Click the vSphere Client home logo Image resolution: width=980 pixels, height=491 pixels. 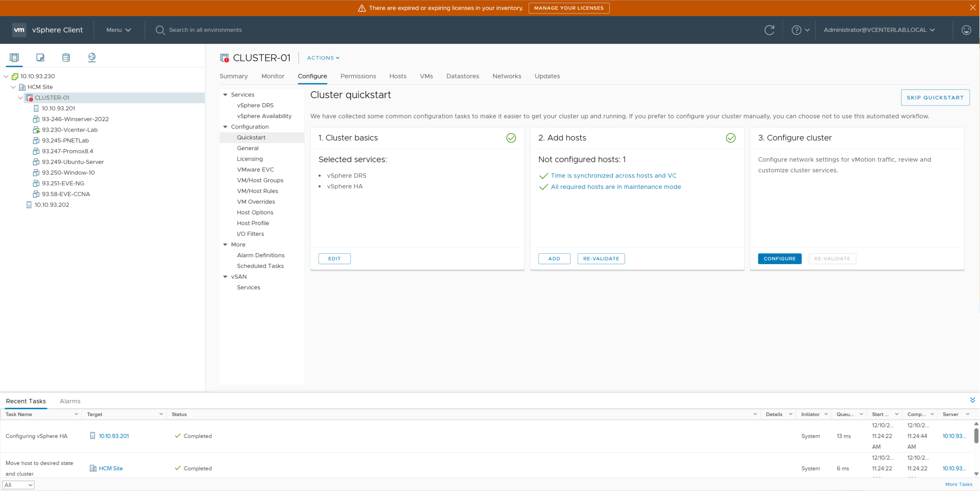coord(19,30)
